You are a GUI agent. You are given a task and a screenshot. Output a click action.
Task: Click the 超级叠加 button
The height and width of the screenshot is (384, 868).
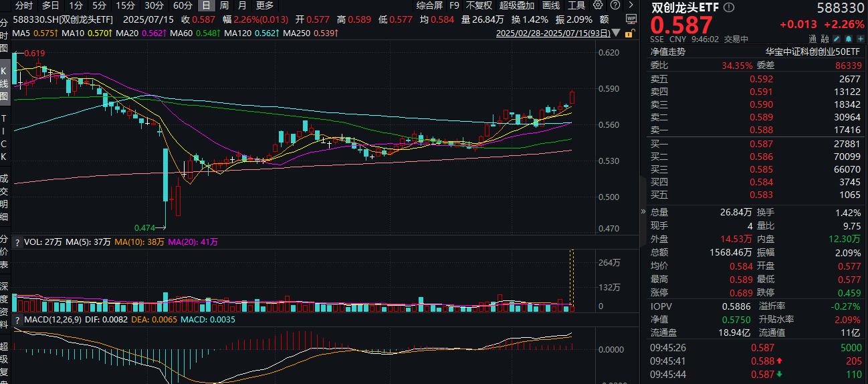(x=516, y=5)
